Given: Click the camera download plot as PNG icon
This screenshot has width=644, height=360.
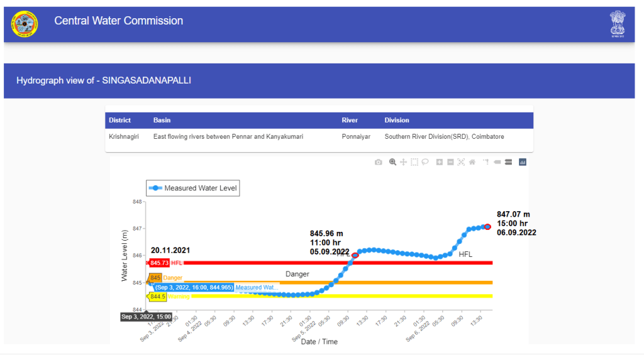Looking at the screenshot, I should pos(378,162).
